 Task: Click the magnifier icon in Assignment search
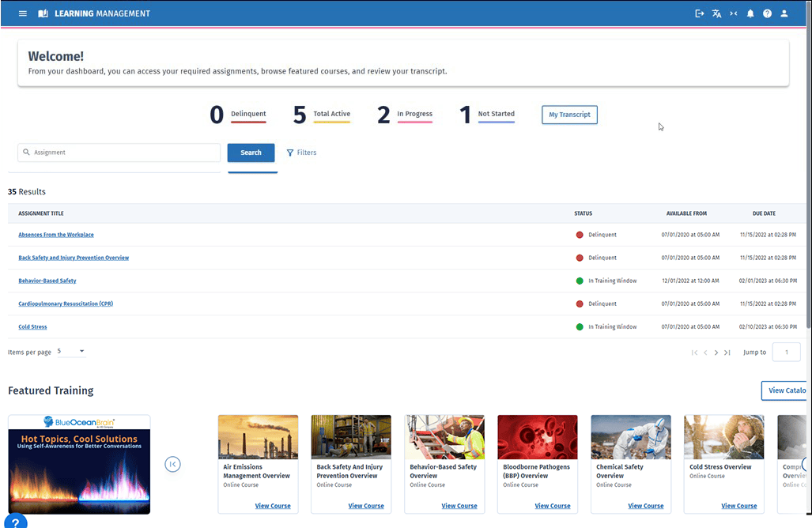click(x=26, y=153)
